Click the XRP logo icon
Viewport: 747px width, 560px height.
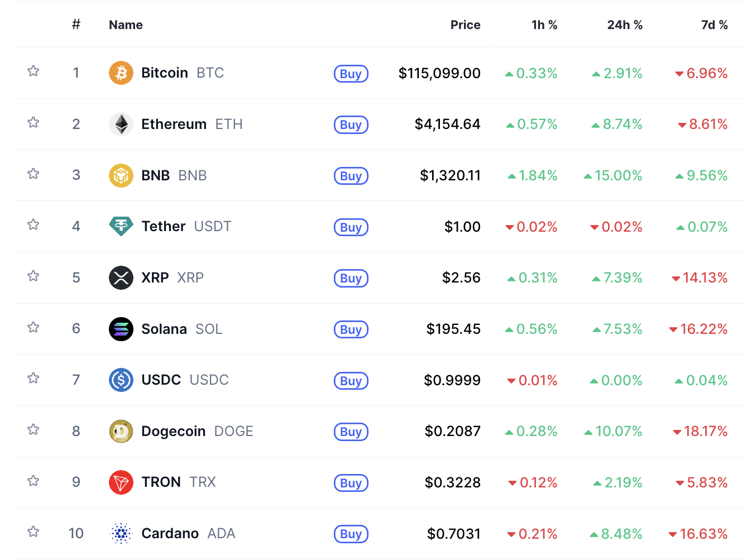point(121,277)
